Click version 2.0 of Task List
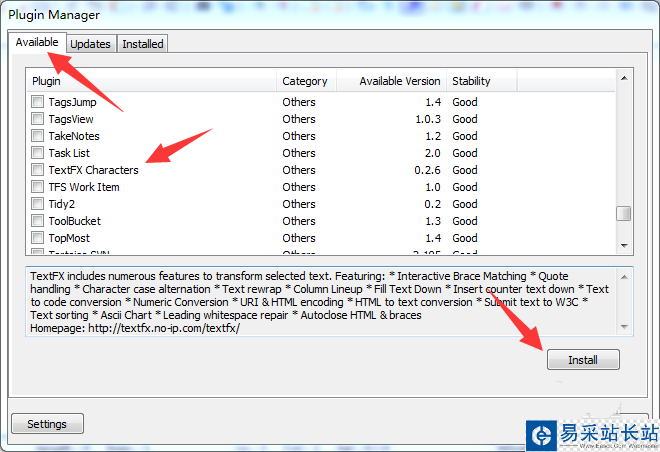Image resolution: width=660 pixels, height=452 pixels. pyautogui.click(x=433, y=153)
